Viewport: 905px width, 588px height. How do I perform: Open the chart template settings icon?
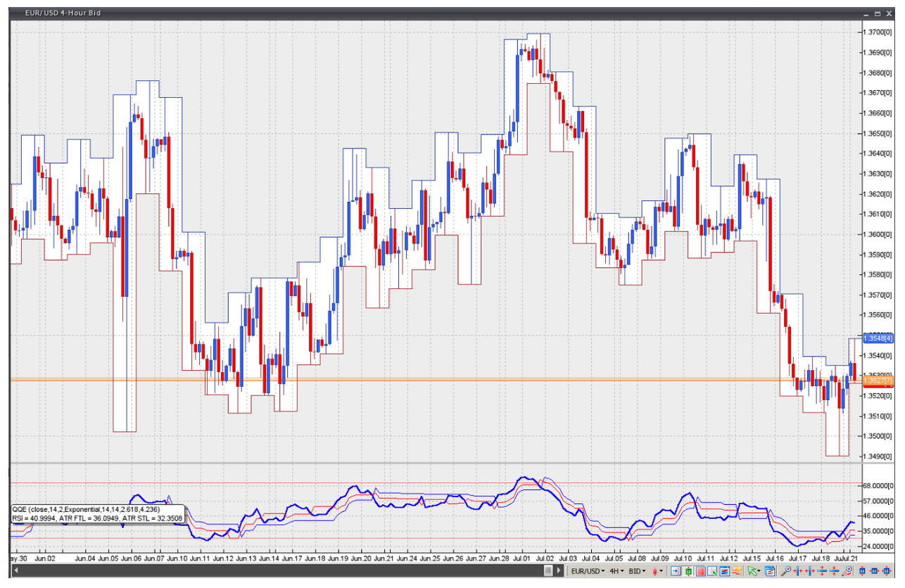point(770,570)
